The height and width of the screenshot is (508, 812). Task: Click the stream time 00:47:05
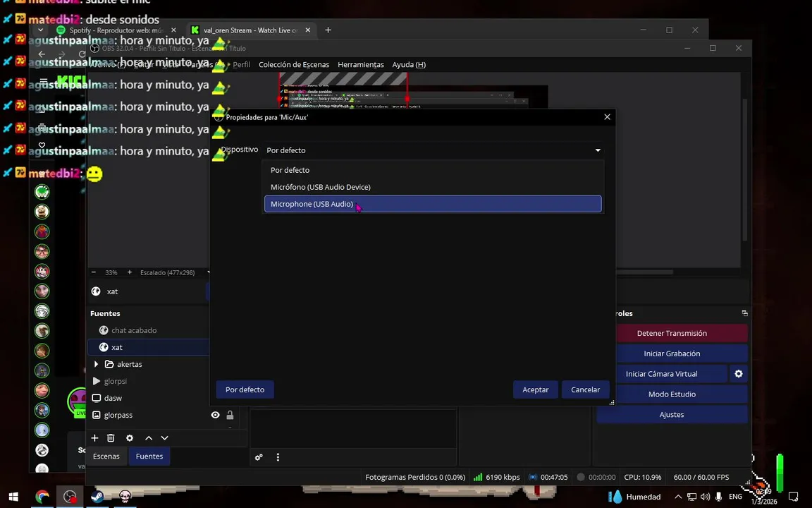coord(548,477)
